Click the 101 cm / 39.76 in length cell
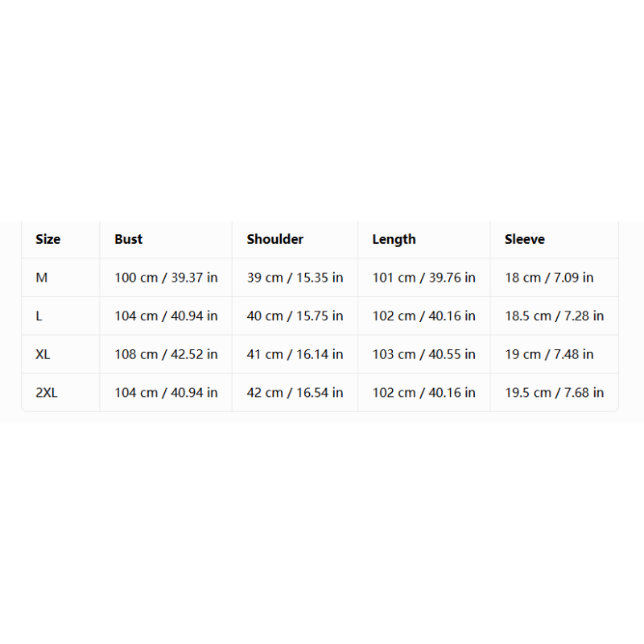 [423, 278]
